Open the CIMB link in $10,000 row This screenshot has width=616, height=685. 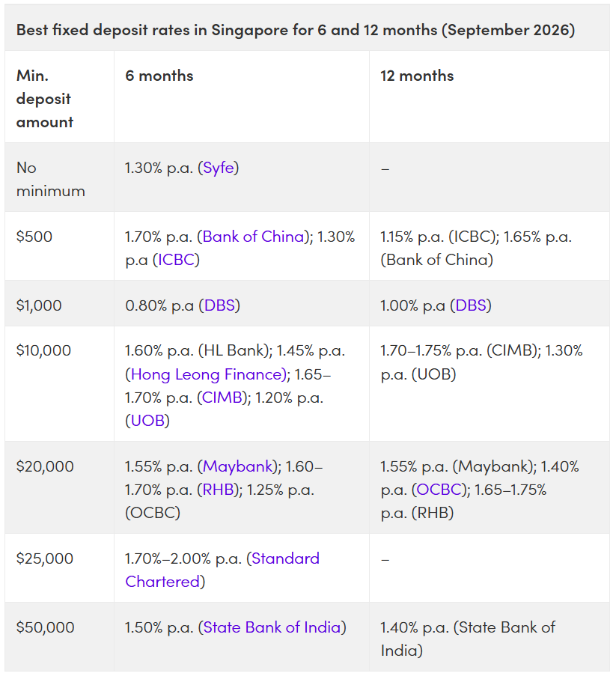tap(222, 398)
